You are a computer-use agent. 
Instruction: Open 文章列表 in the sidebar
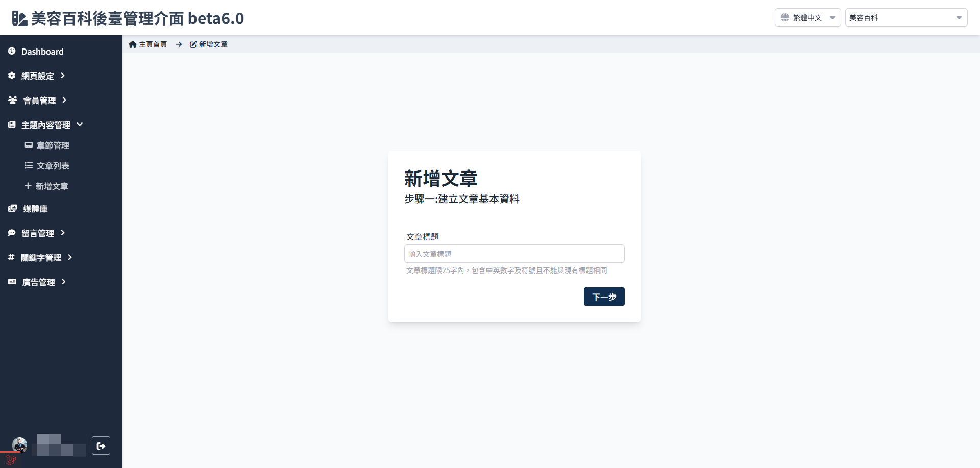coord(53,166)
